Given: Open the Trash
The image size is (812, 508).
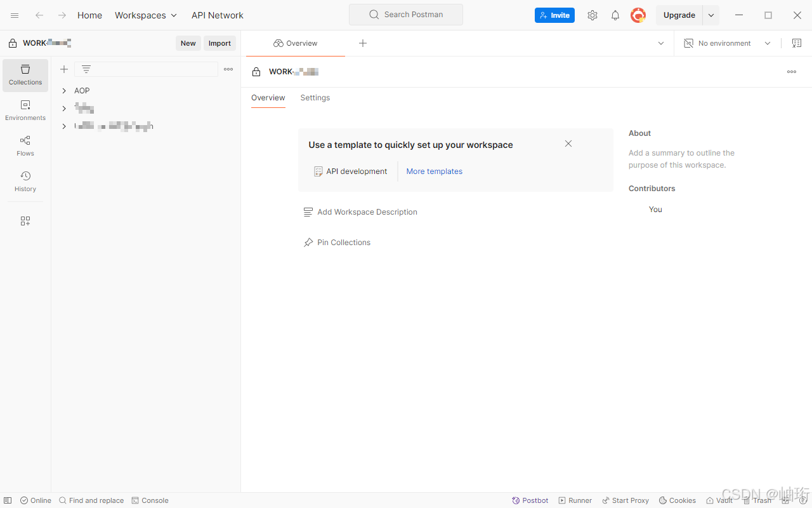Looking at the screenshot, I should click(757, 500).
